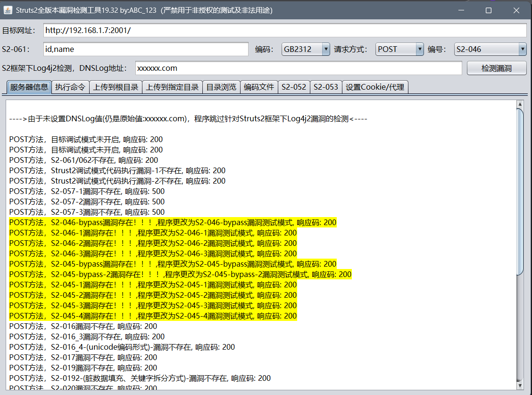Click the scrollbar up arrow in results
This screenshot has width=532, height=395.
(x=520, y=104)
